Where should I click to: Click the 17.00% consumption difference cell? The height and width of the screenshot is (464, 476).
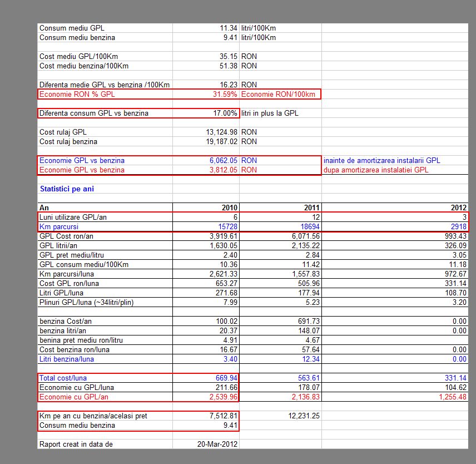click(x=225, y=113)
